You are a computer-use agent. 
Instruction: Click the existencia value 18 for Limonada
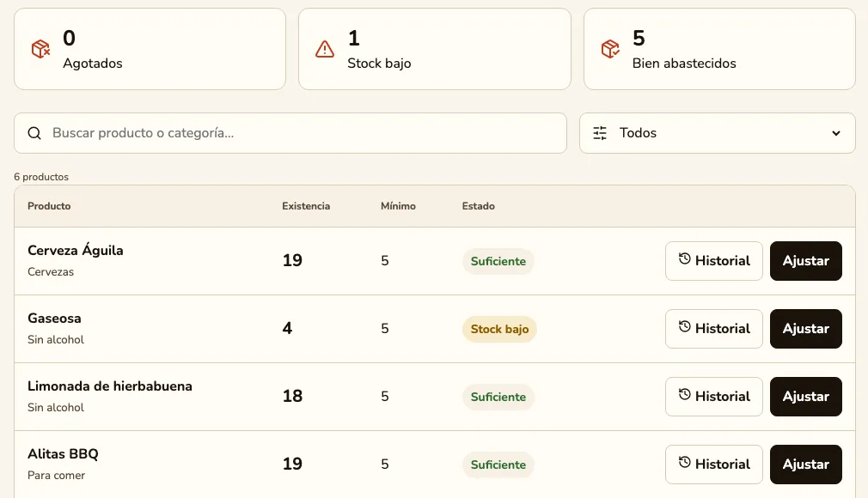292,396
